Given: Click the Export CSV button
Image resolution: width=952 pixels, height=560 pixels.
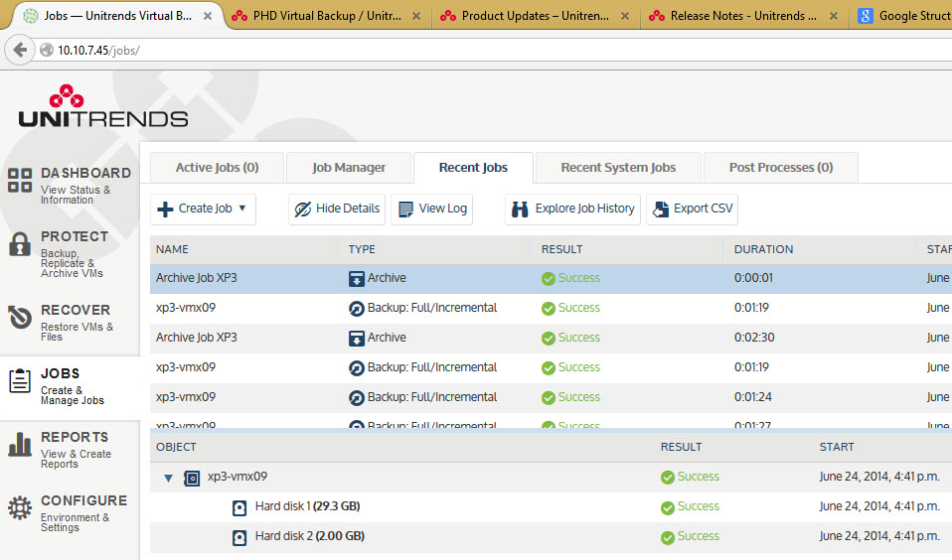Looking at the screenshot, I should [x=693, y=209].
